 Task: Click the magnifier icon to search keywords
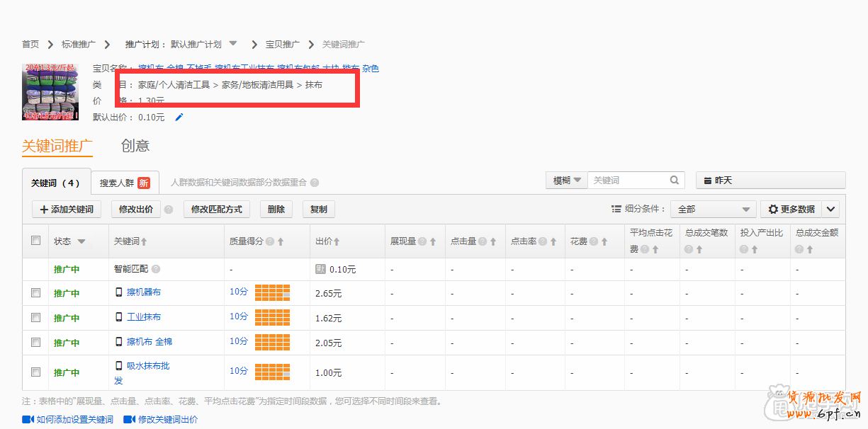[x=674, y=180]
